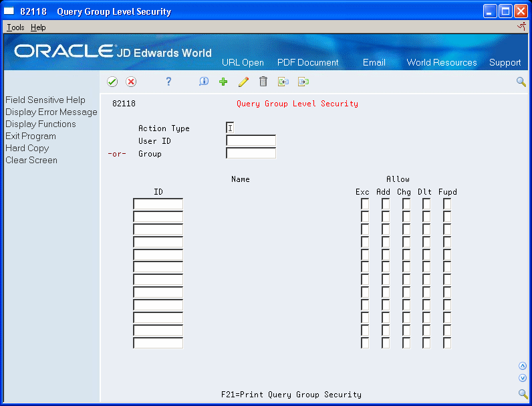Click the icon at menu bar's right end
Image resolution: width=532 pixels, height=406 pixels.
point(521,27)
